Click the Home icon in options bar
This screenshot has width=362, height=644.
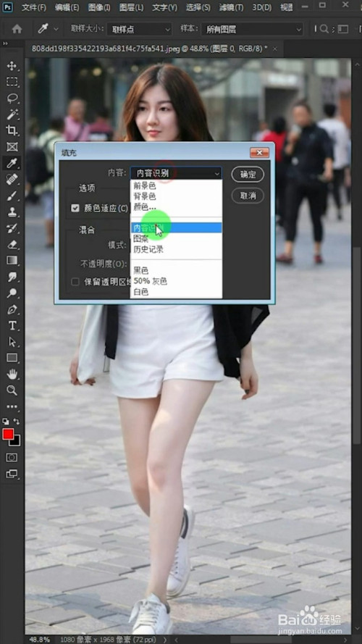click(x=17, y=29)
